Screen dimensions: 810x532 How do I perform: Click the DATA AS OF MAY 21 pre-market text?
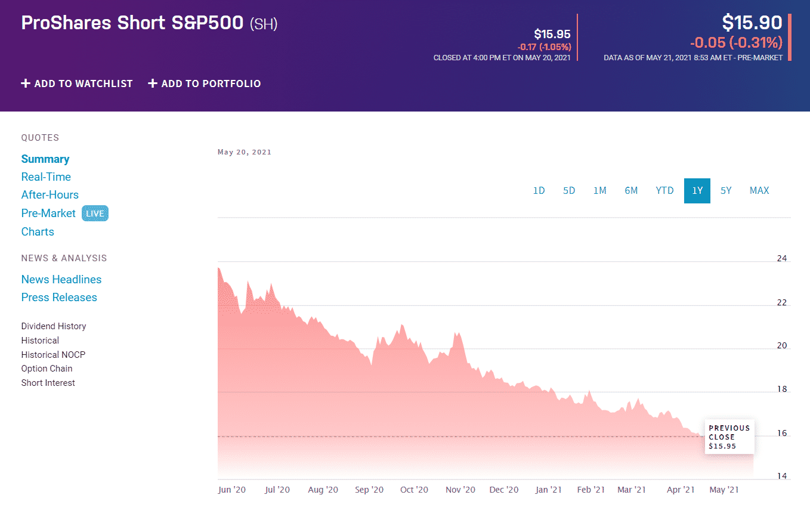[693, 58]
